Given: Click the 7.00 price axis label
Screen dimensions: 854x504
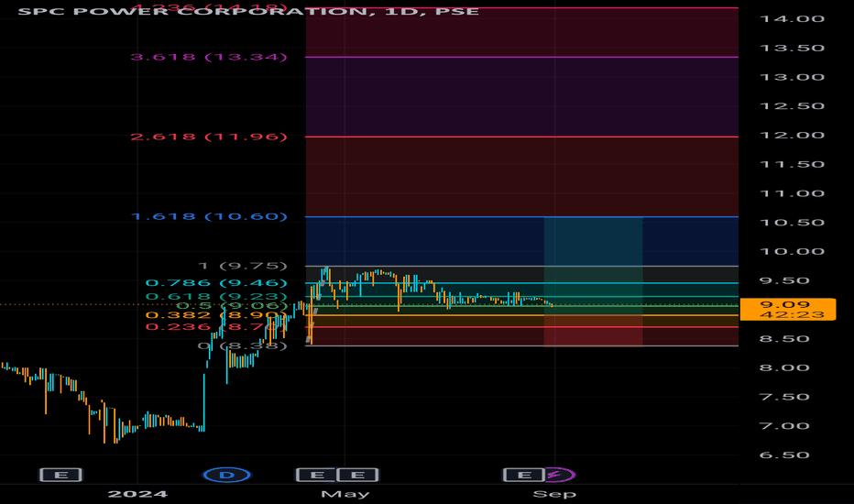Looking at the screenshot, I should click(784, 426).
